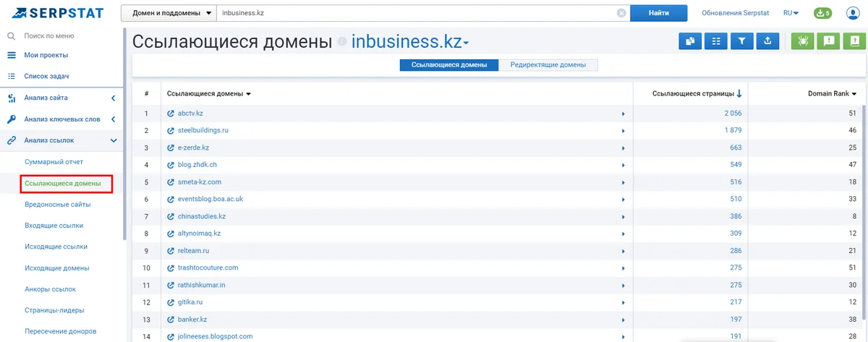The width and height of the screenshot is (868, 342).
Task: Open Исходящие ссылки in the sidebar
Action: (x=56, y=247)
